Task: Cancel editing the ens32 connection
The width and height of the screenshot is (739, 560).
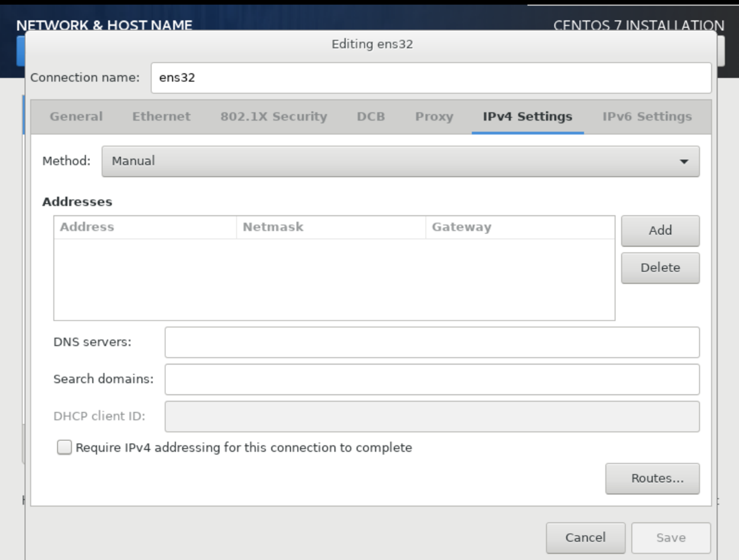Action: tap(585, 537)
